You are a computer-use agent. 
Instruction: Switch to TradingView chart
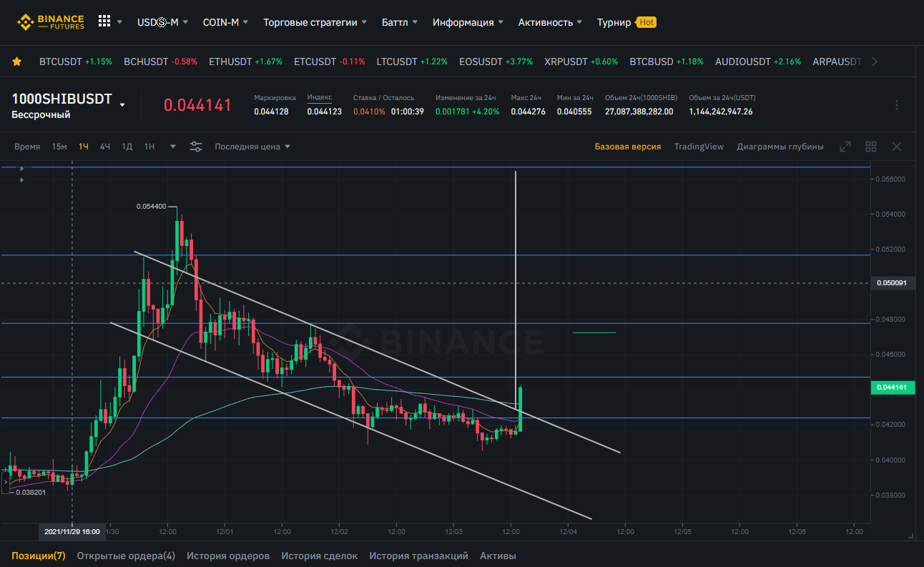point(699,147)
